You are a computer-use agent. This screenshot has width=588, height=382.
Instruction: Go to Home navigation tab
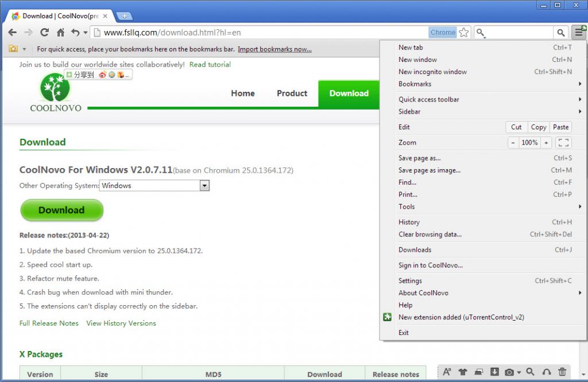click(x=243, y=93)
